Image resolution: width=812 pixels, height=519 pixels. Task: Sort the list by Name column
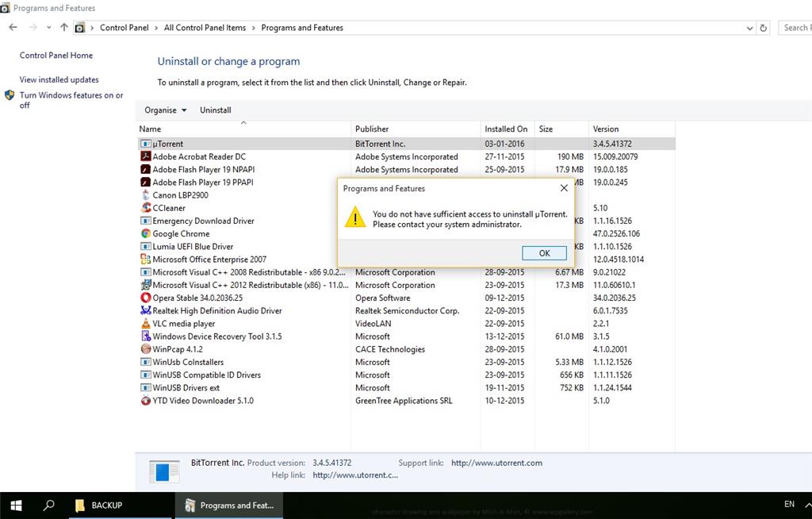[243, 129]
